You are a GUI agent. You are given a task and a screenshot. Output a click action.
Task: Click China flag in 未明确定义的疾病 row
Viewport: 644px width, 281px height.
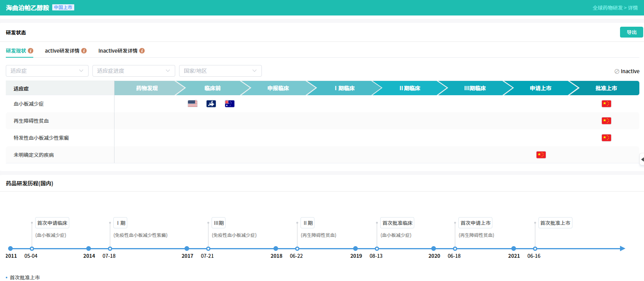coord(541,155)
